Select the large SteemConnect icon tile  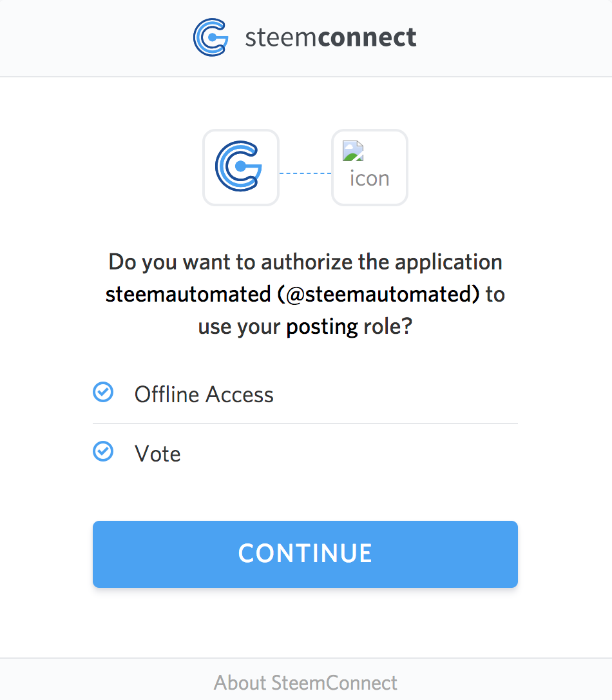coord(241,168)
